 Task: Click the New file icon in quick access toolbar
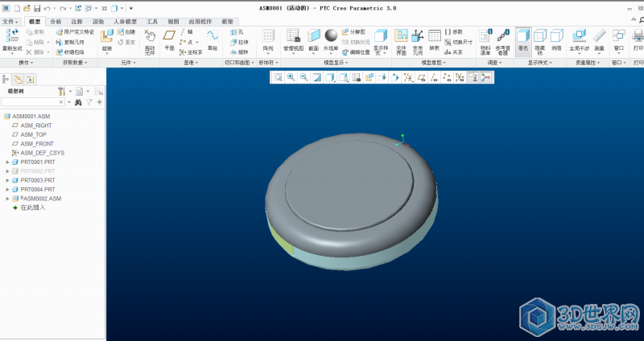tap(17, 8)
